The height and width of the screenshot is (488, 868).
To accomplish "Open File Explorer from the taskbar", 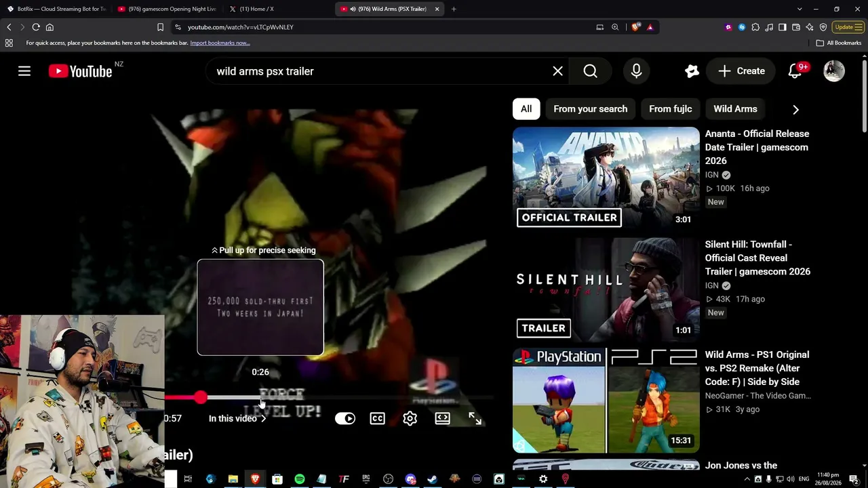I will (233, 479).
